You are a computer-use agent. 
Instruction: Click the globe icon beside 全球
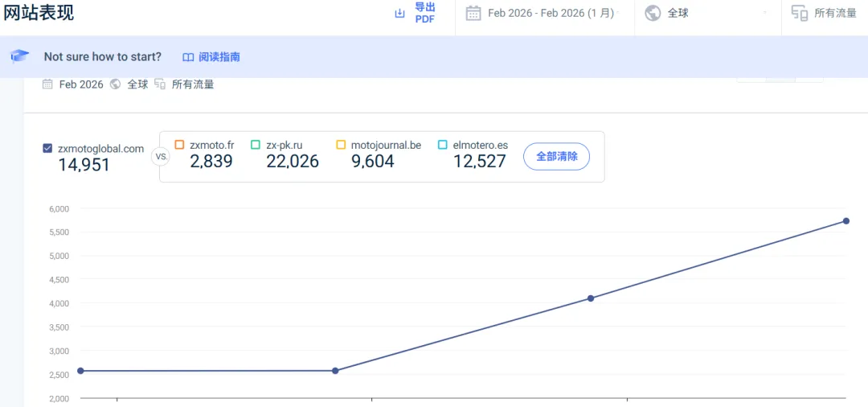653,13
